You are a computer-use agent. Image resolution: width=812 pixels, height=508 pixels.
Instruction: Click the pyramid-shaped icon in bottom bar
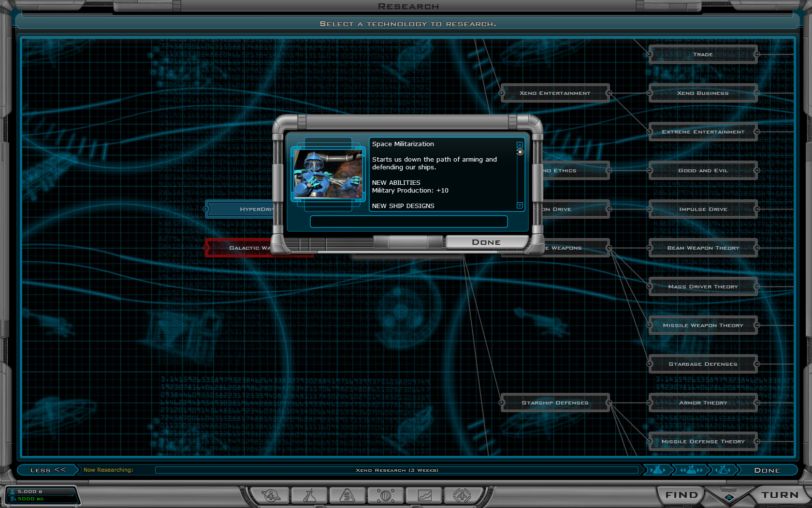[x=347, y=495]
